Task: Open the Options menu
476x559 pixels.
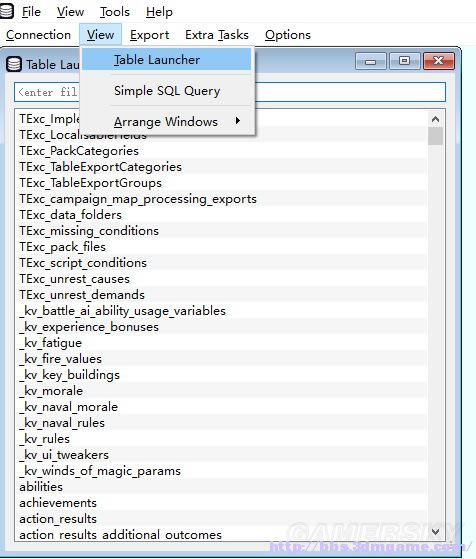Action: [x=288, y=35]
